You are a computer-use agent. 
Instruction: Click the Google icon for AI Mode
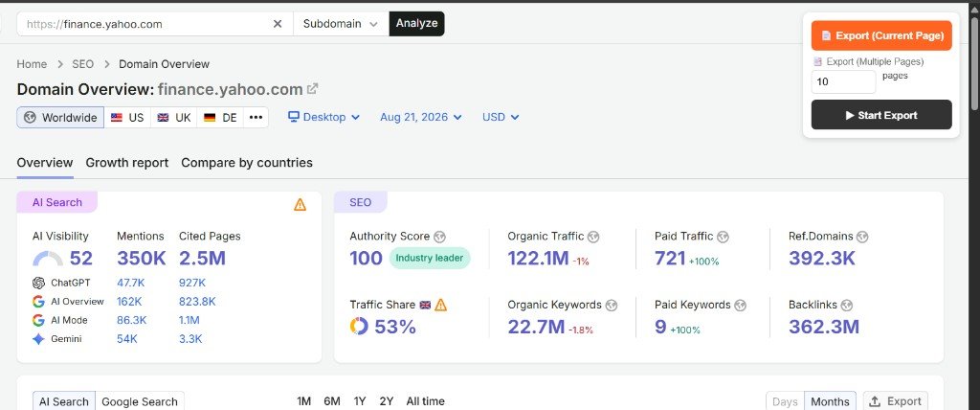pos(38,321)
